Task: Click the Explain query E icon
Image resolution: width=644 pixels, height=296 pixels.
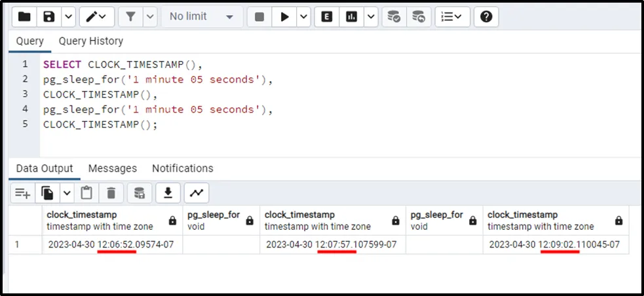Action: click(x=326, y=17)
